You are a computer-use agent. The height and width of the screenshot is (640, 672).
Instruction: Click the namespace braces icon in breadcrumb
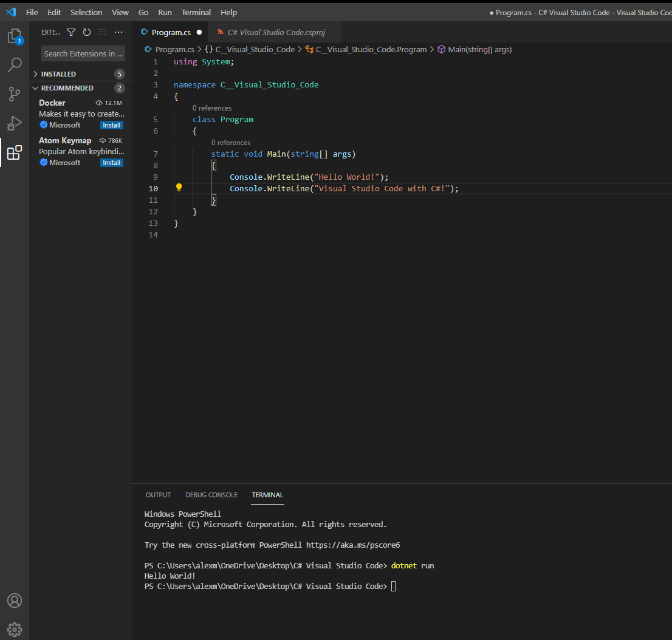pos(209,49)
